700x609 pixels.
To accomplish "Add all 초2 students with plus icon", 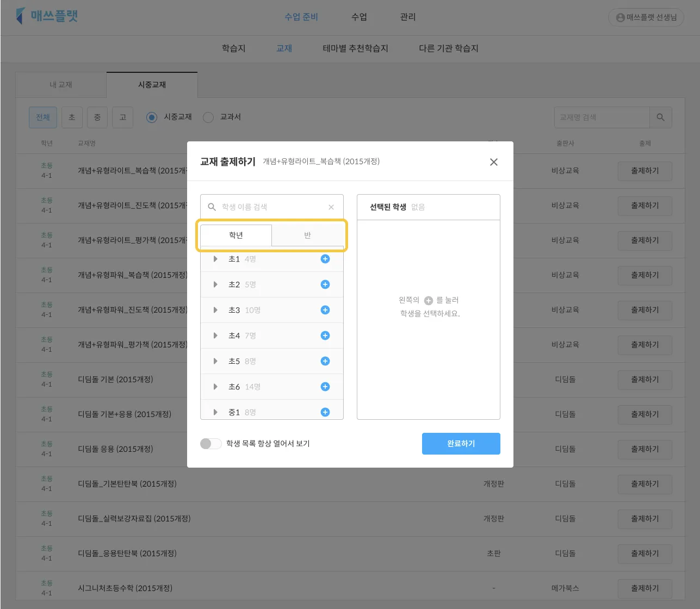I will 325,284.
